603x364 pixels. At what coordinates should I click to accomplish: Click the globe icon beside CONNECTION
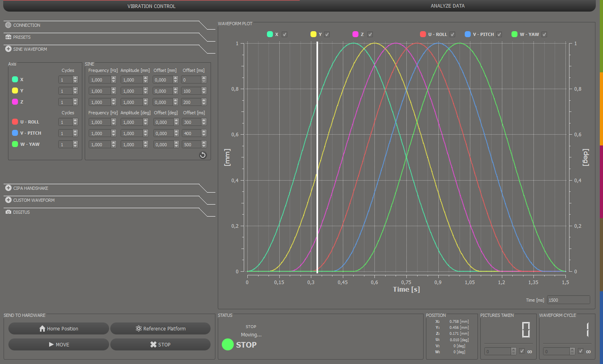click(8, 25)
